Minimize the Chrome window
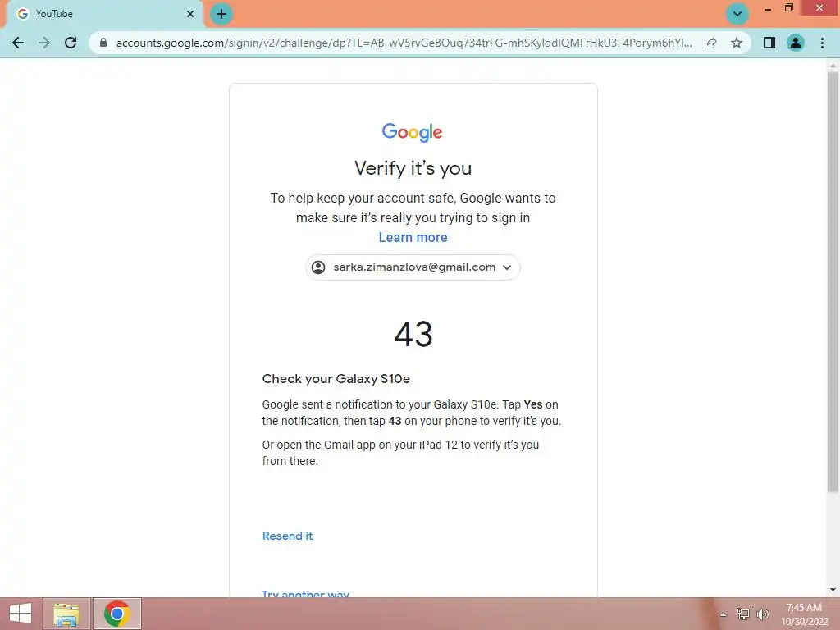The height and width of the screenshot is (630, 840). click(x=768, y=8)
